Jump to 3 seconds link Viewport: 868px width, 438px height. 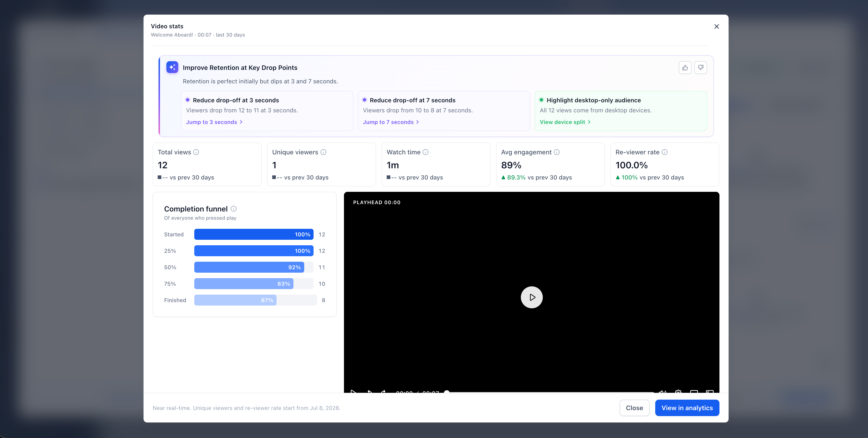(x=214, y=122)
